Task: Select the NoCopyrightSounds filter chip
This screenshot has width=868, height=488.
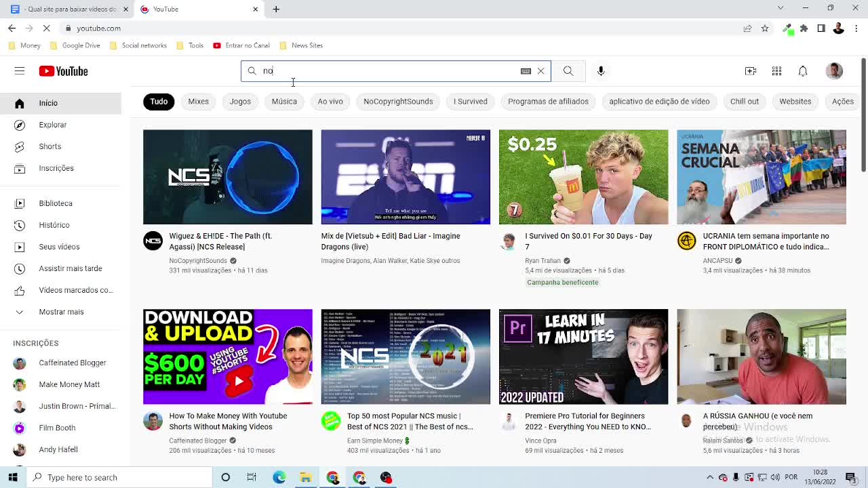Action: click(398, 102)
